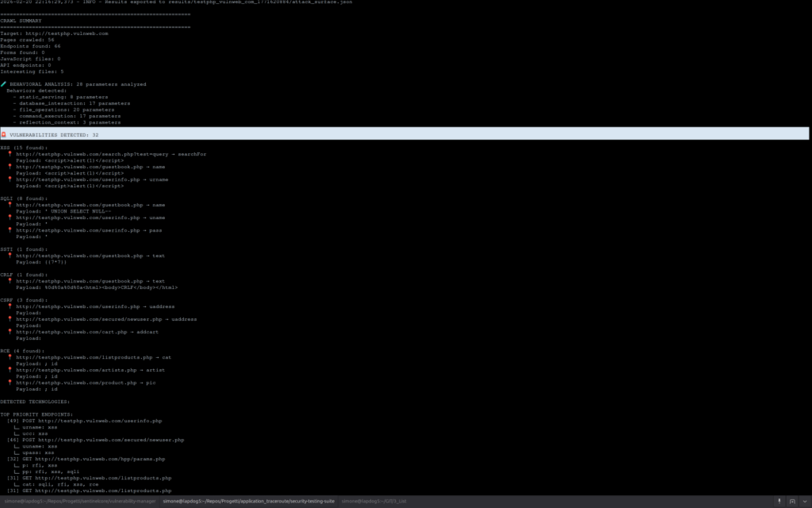812x508 pixels.
Task: Click the siren icon beside VULNERABILITIES DETECTED
Action: point(4,135)
